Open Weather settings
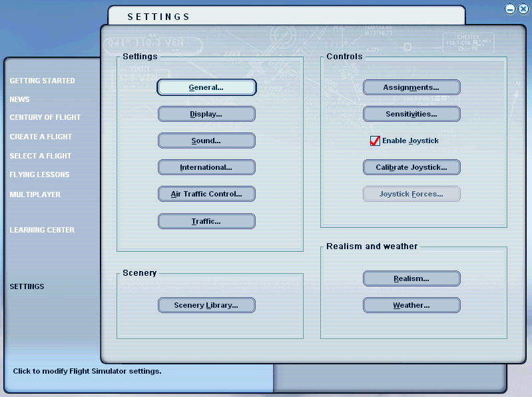532x397 pixels. click(x=411, y=305)
